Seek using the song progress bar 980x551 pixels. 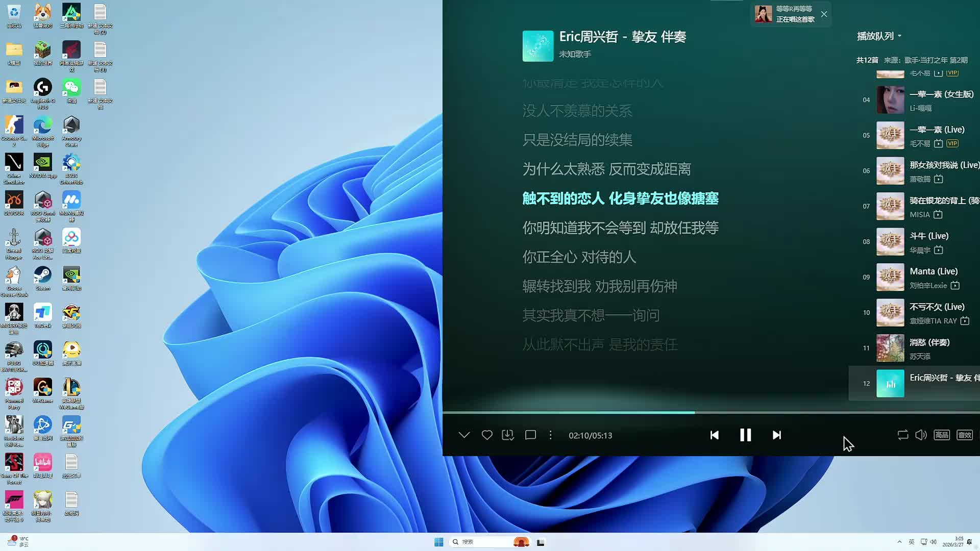(766, 412)
